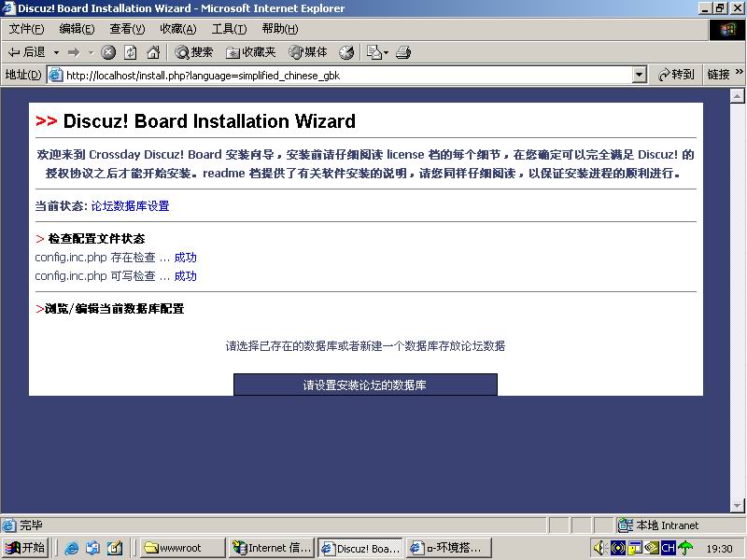Click the Mail toolbar icon
The width and height of the screenshot is (747, 560).
click(374, 52)
